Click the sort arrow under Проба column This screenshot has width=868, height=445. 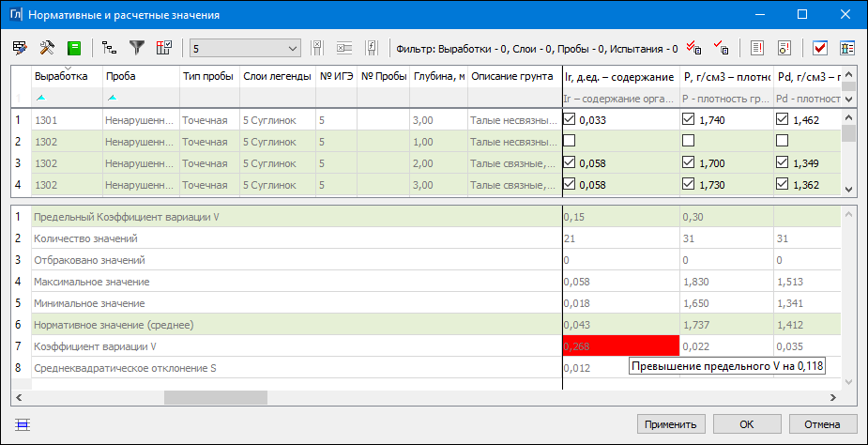tap(113, 98)
